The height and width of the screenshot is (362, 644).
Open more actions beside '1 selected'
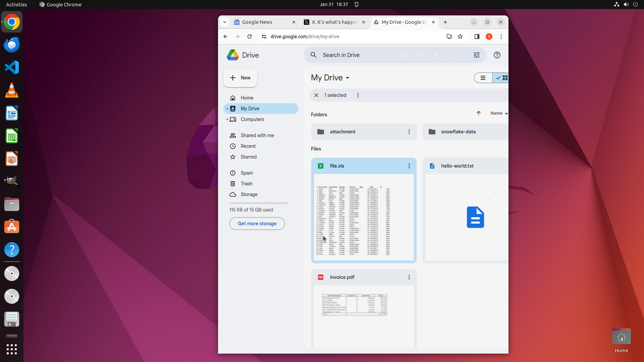coord(358,95)
